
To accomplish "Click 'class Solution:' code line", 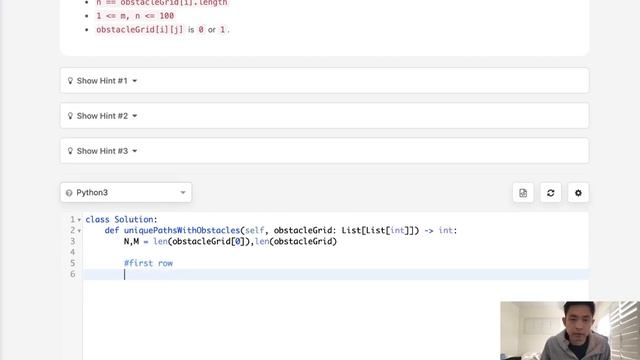I will 121,220.
